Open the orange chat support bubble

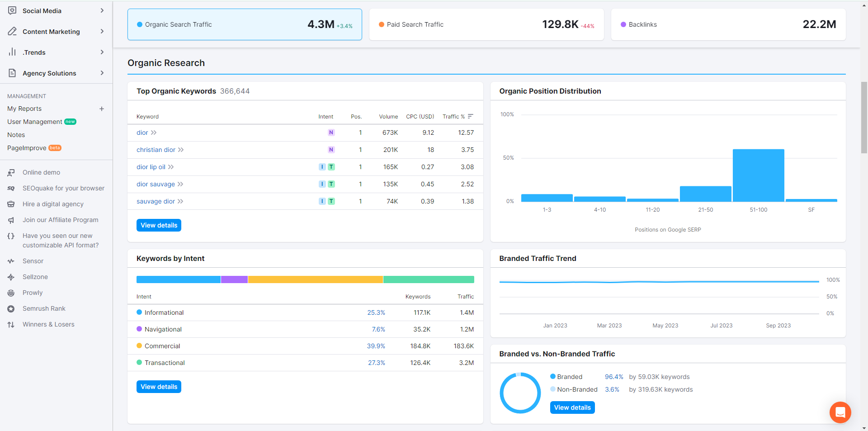click(x=840, y=412)
